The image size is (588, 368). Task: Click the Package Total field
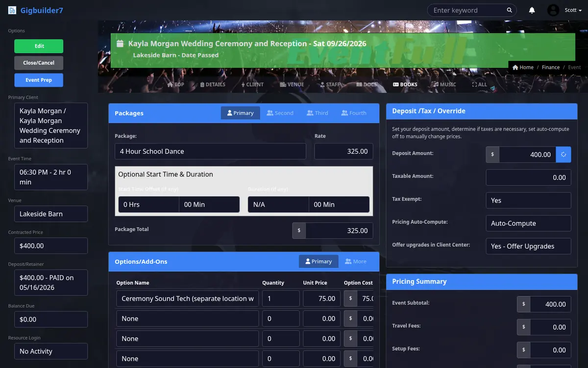click(339, 231)
